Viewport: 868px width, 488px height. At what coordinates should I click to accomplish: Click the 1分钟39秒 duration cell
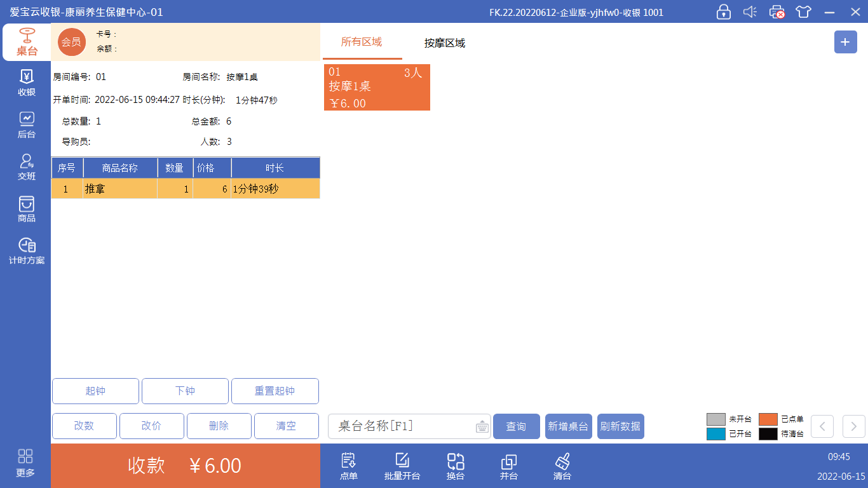(x=275, y=189)
